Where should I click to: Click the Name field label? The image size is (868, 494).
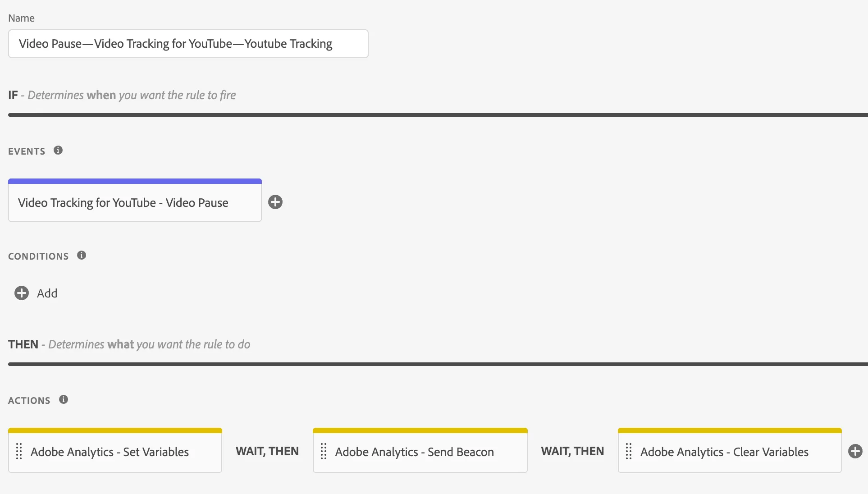(x=21, y=18)
